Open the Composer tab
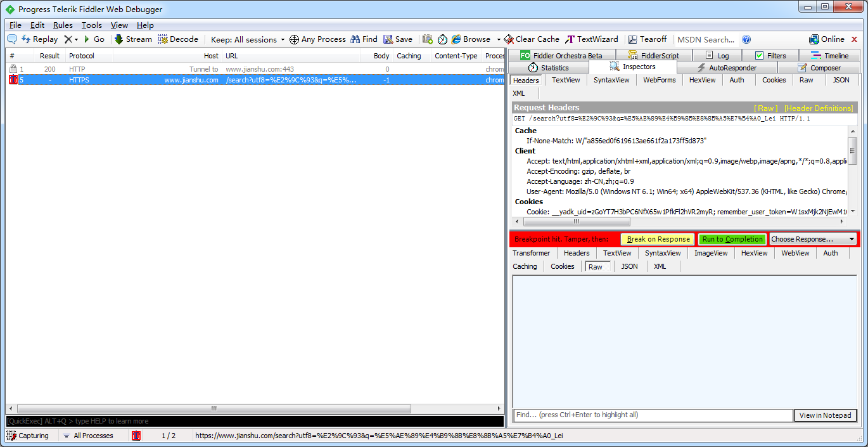The width and height of the screenshot is (868, 447). (819, 67)
